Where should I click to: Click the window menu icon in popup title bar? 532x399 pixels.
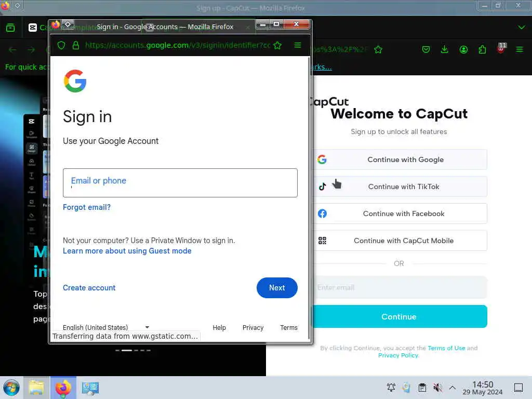[68, 24]
